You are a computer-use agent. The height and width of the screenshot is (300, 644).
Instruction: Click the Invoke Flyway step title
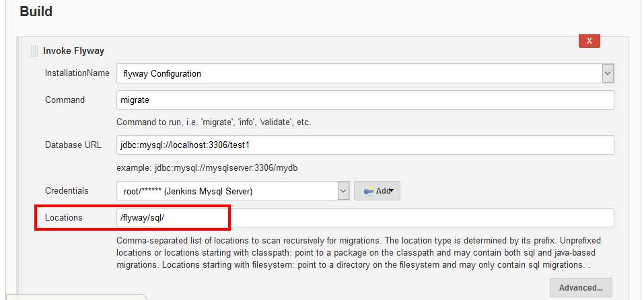73,50
